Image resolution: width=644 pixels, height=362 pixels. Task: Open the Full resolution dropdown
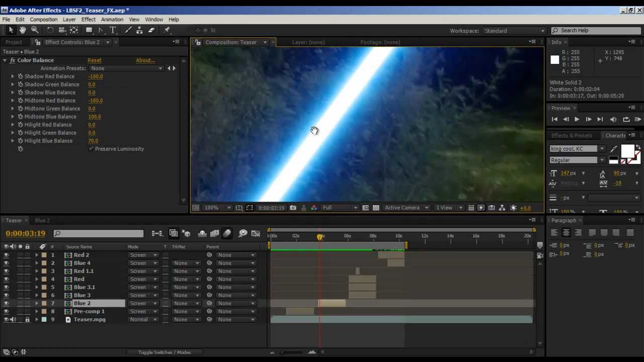click(x=340, y=208)
